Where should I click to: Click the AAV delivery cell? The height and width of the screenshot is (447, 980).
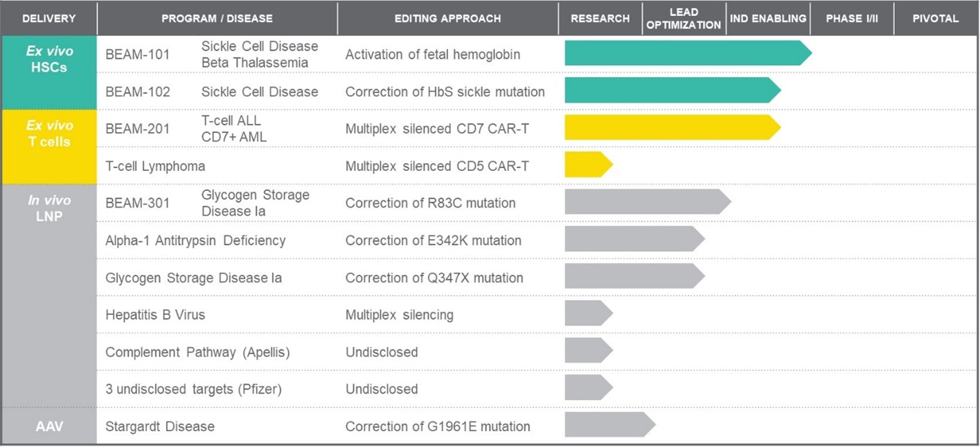point(49,426)
